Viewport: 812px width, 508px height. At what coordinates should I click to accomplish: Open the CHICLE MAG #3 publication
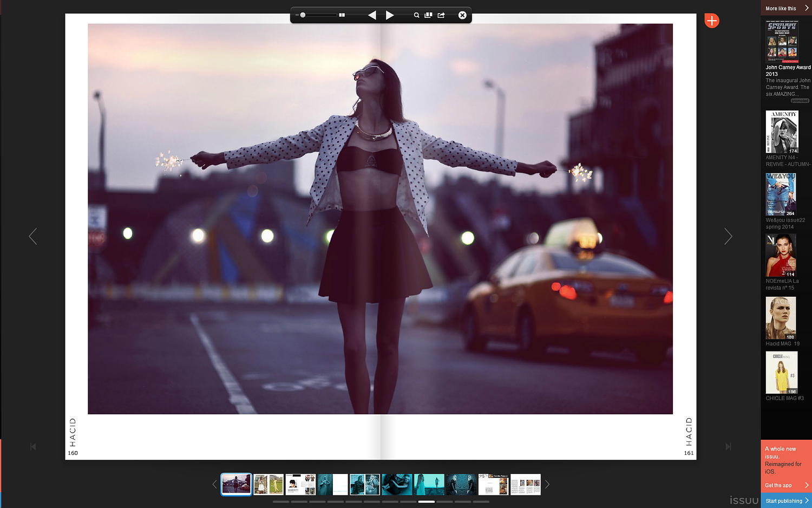click(x=782, y=373)
